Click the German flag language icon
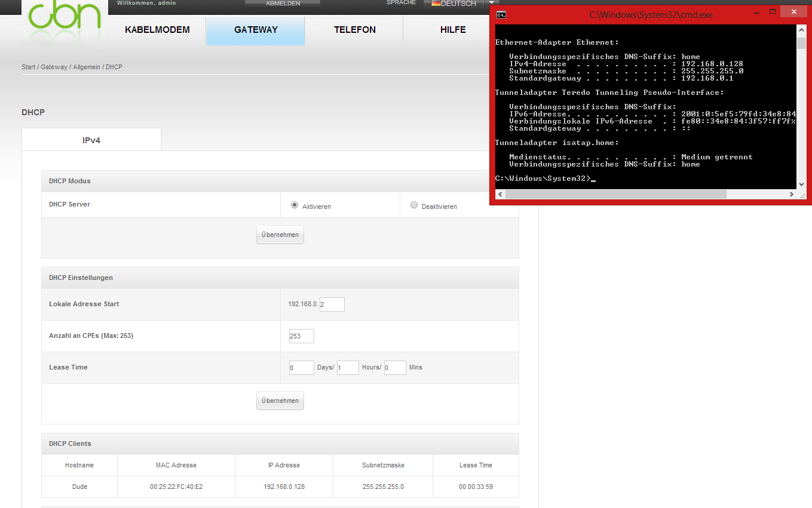The image size is (812, 508). (436, 4)
